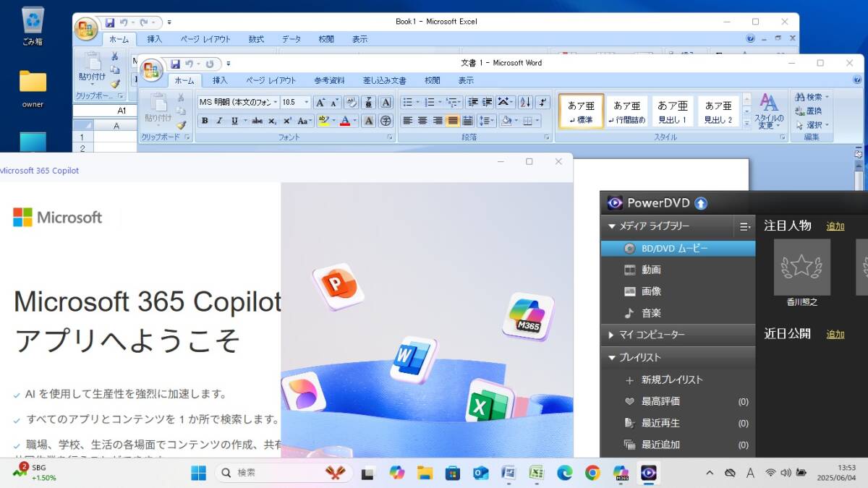Viewport: 868px width, 488px height.
Task: Open the 数式 tab in Excel
Action: 256,39
